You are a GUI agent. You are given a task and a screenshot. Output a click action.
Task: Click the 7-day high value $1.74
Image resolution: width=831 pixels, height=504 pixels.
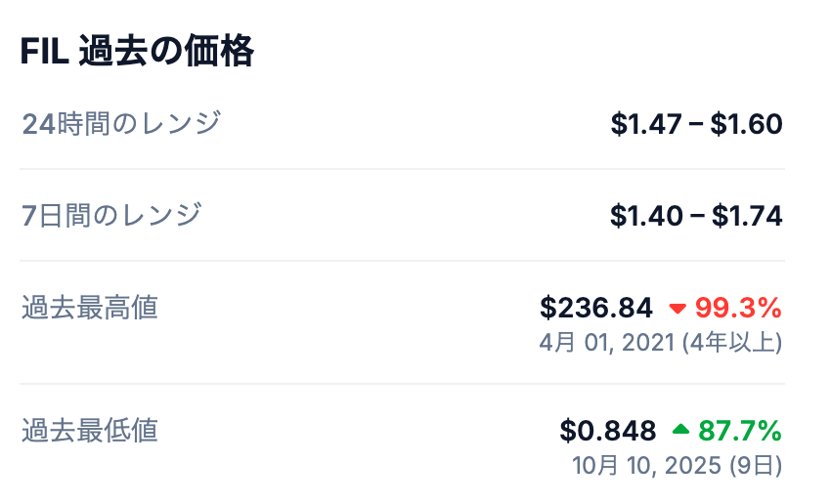pyautogui.click(x=746, y=216)
